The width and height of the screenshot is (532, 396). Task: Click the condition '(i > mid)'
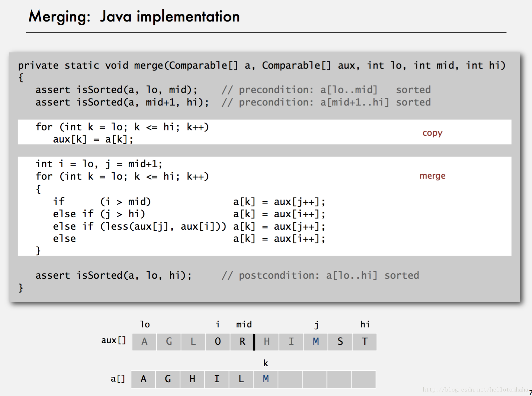(125, 202)
